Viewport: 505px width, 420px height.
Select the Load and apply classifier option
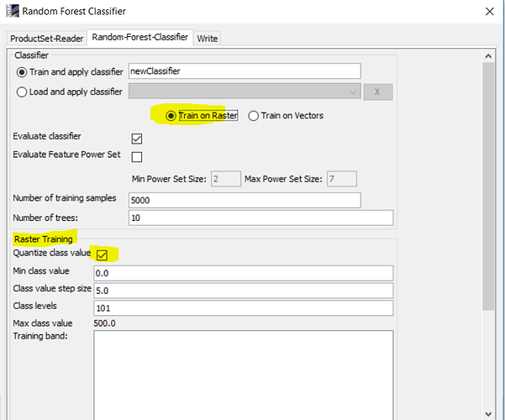22,92
